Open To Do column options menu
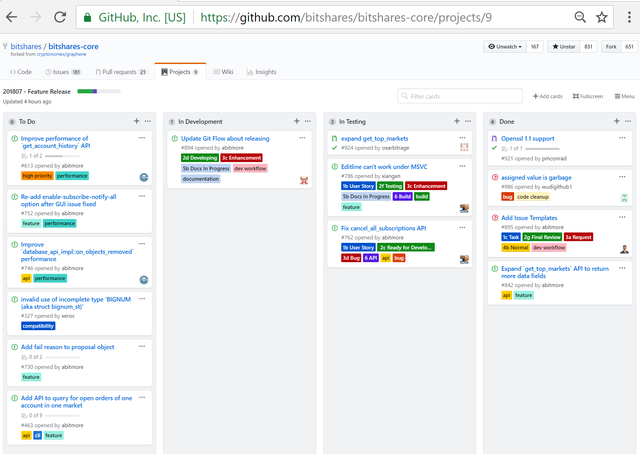This screenshot has height=454, width=640. click(148, 121)
